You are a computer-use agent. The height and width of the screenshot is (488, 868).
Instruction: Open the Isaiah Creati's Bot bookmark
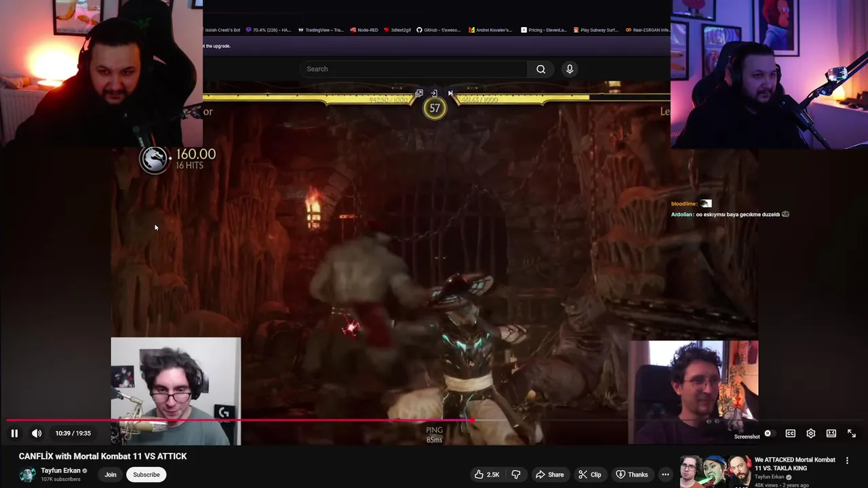pos(222,30)
